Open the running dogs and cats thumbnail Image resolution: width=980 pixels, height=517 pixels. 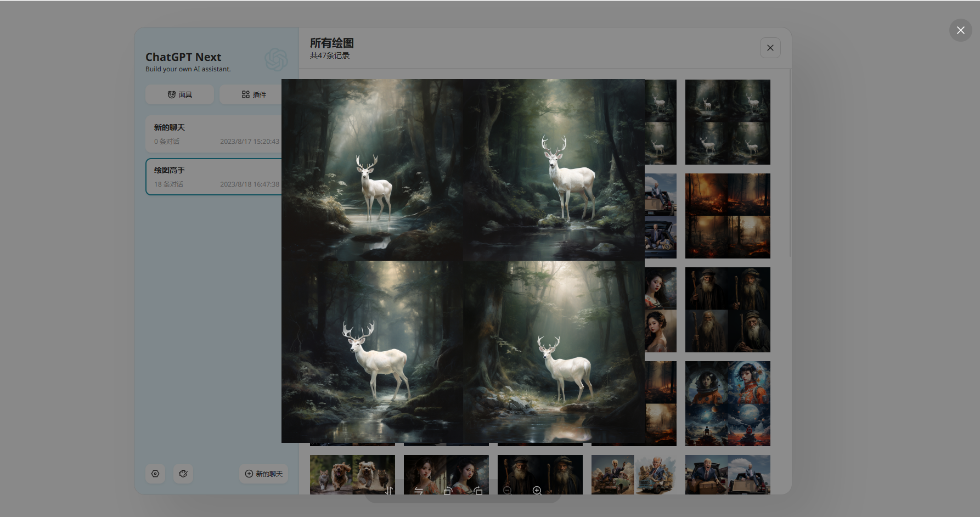point(352,475)
